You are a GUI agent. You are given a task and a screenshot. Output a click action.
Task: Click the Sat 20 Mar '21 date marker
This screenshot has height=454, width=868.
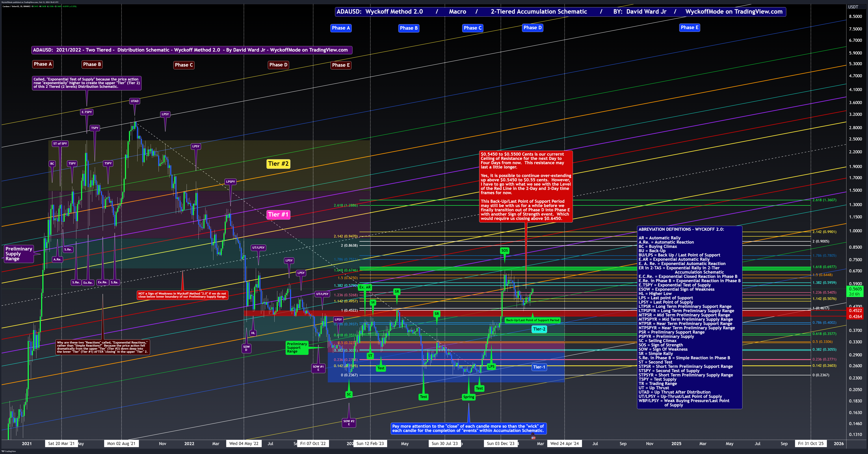[61, 444]
